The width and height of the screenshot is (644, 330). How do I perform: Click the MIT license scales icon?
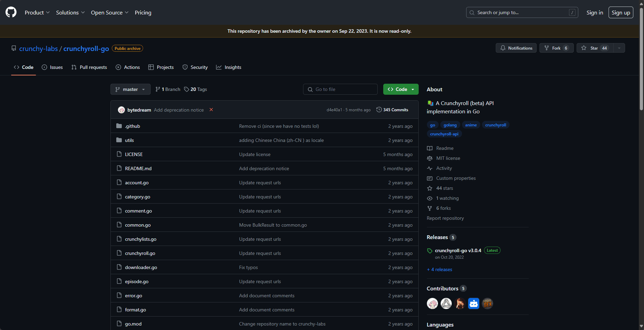(x=429, y=158)
